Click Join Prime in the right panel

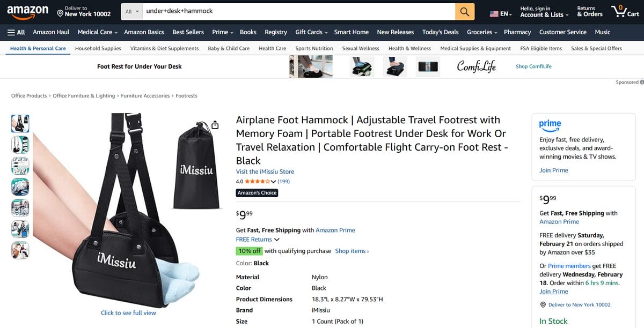pyautogui.click(x=553, y=170)
